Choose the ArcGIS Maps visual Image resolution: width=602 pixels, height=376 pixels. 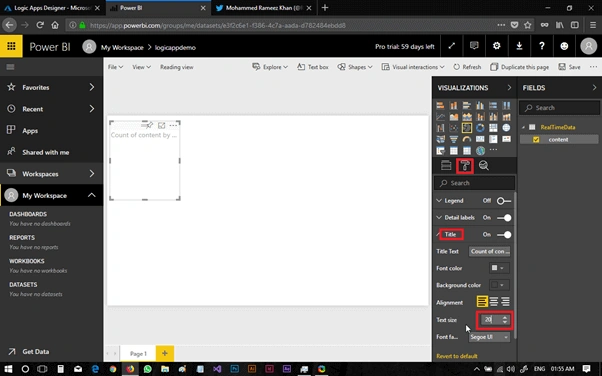tap(480, 151)
